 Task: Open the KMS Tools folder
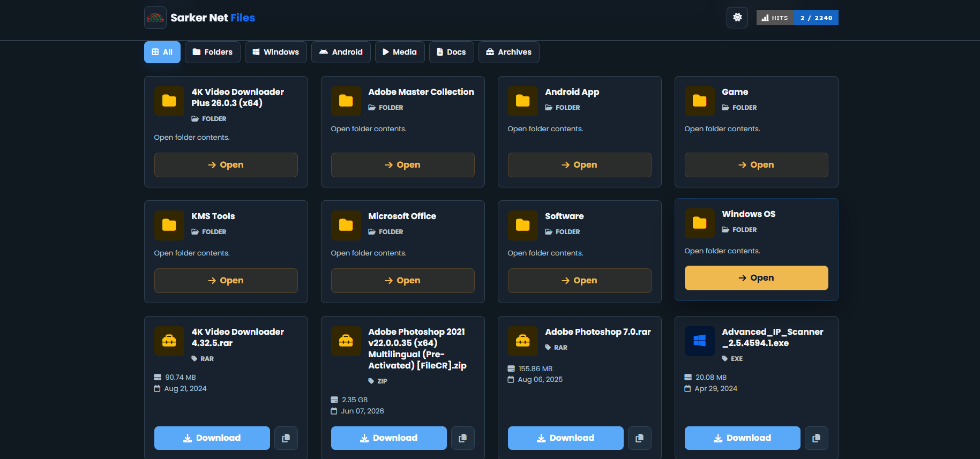pyautogui.click(x=226, y=281)
